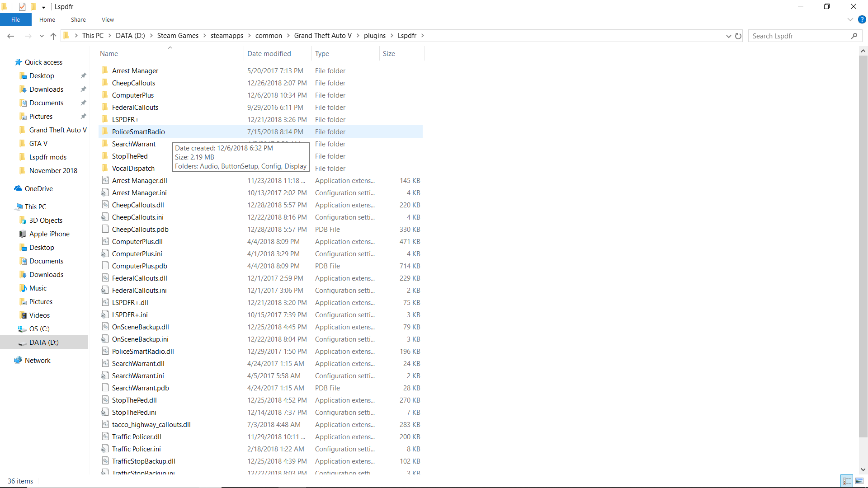Open the File menu
868x488 pixels.
tap(15, 19)
